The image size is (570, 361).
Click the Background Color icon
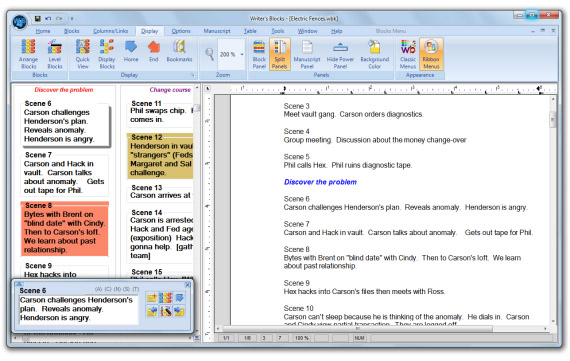coord(374,53)
